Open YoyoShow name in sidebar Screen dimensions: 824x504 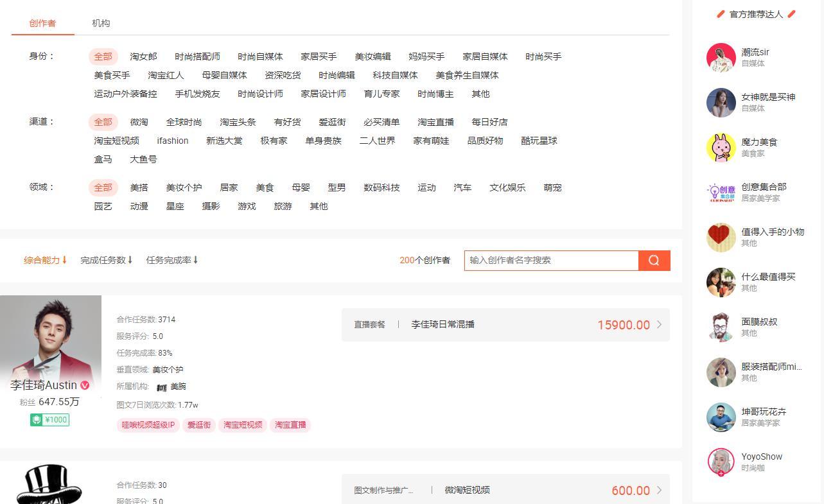click(x=762, y=456)
